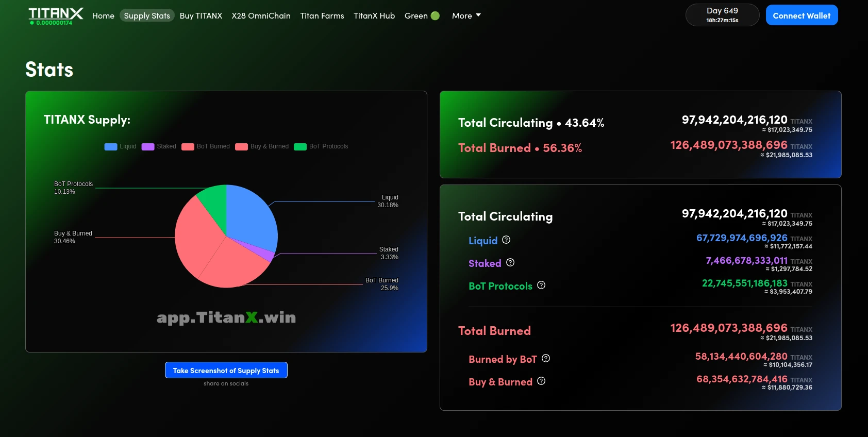Open TitanX Hub
Viewport: 868px width, 437px height.
point(374,16)
